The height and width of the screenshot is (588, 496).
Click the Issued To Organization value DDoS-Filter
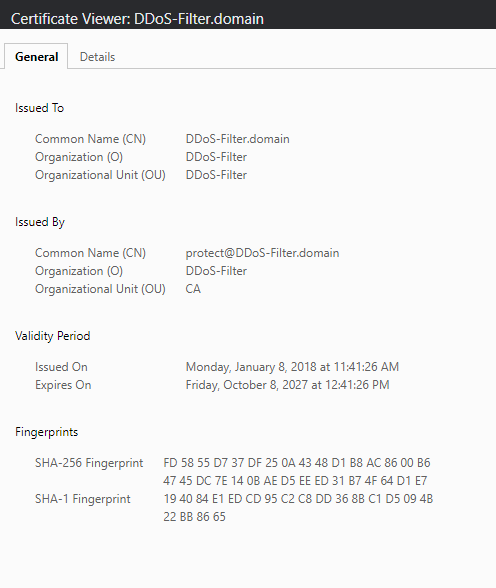coord(216,157)
